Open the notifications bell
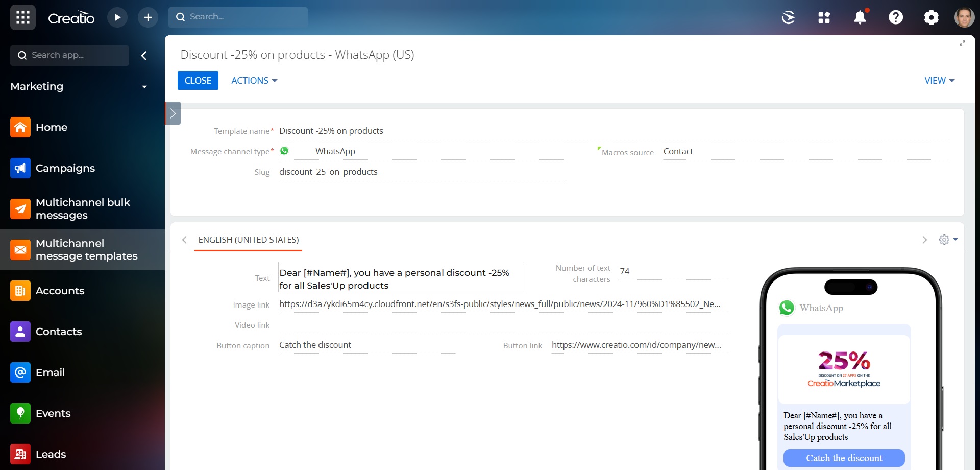The image size is (980, 470). pos(860,17)
